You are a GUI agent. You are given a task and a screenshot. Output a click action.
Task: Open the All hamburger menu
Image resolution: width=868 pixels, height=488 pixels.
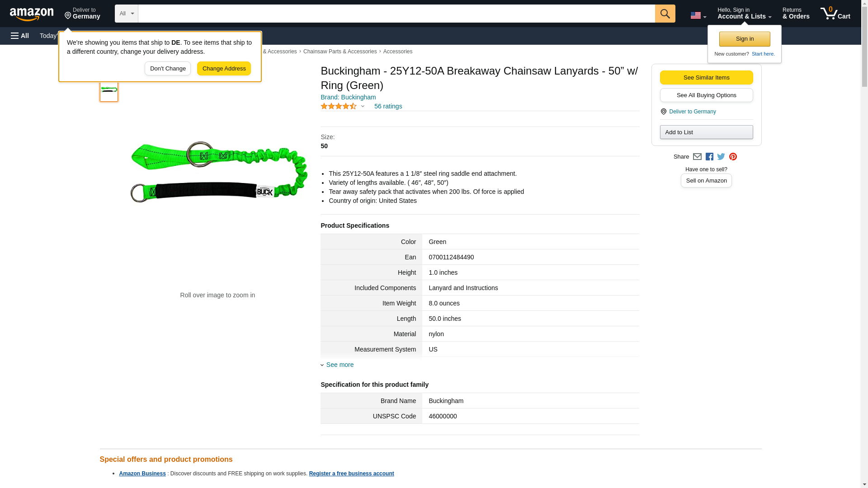click(20, 36)
